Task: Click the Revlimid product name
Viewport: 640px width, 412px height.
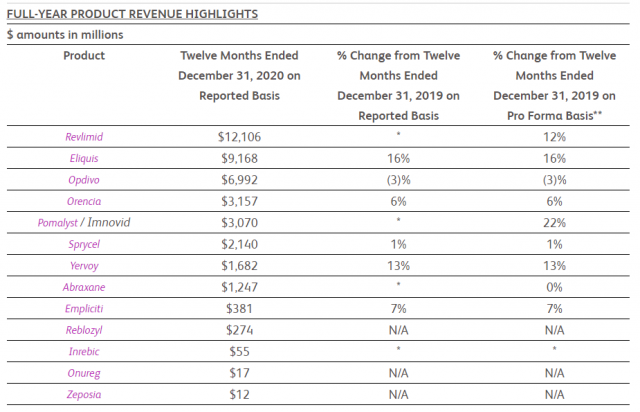Action: point(84,135)
